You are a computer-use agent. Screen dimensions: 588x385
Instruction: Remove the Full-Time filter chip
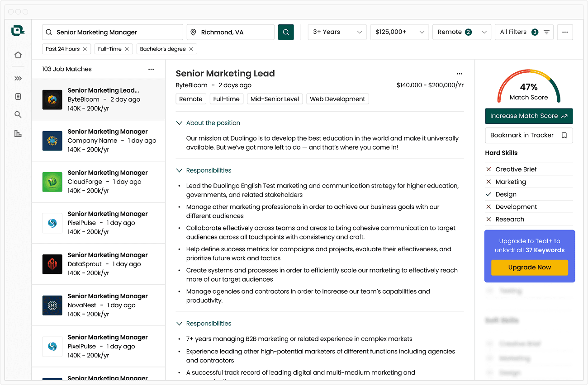point(127,49)
